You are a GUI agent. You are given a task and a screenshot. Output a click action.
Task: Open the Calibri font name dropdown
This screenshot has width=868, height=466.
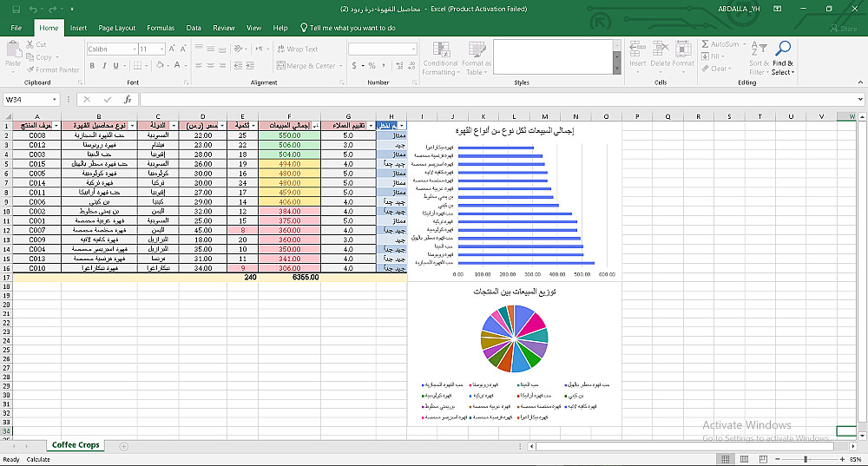[135, 49]
